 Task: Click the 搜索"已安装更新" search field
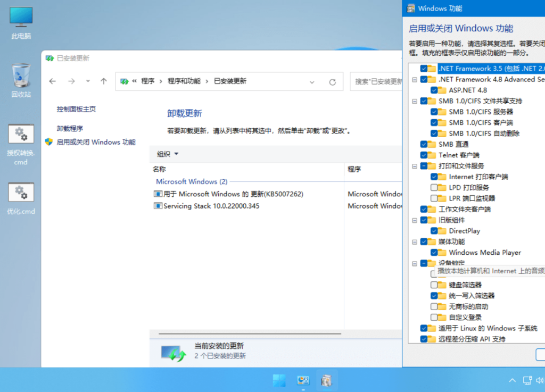point(376,81)
